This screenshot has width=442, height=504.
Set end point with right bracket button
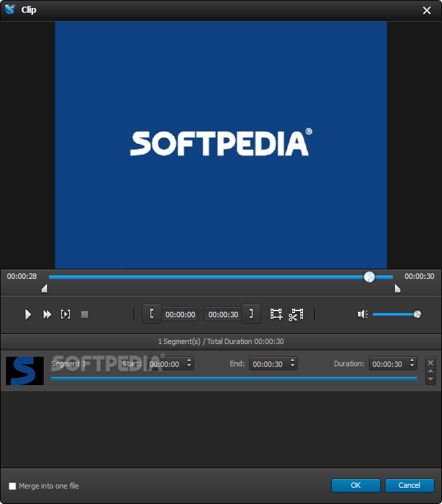click(x=251, y=314)
